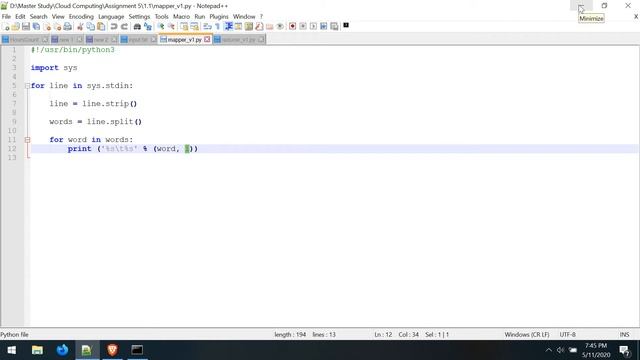Open the terminal window from the taskbar
Viewport: 640px width, 360px height.
point(137,350)
